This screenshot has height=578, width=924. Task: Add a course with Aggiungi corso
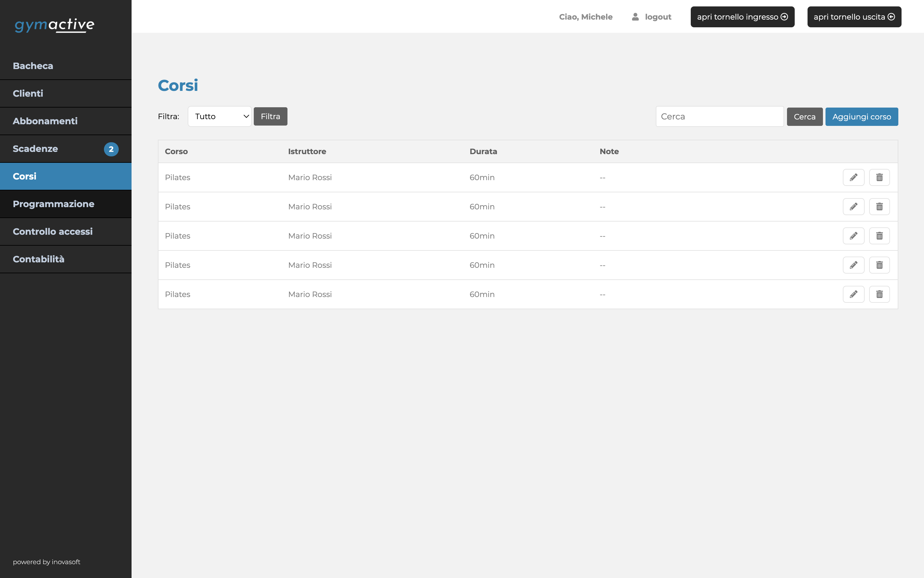tap(861, 117)
